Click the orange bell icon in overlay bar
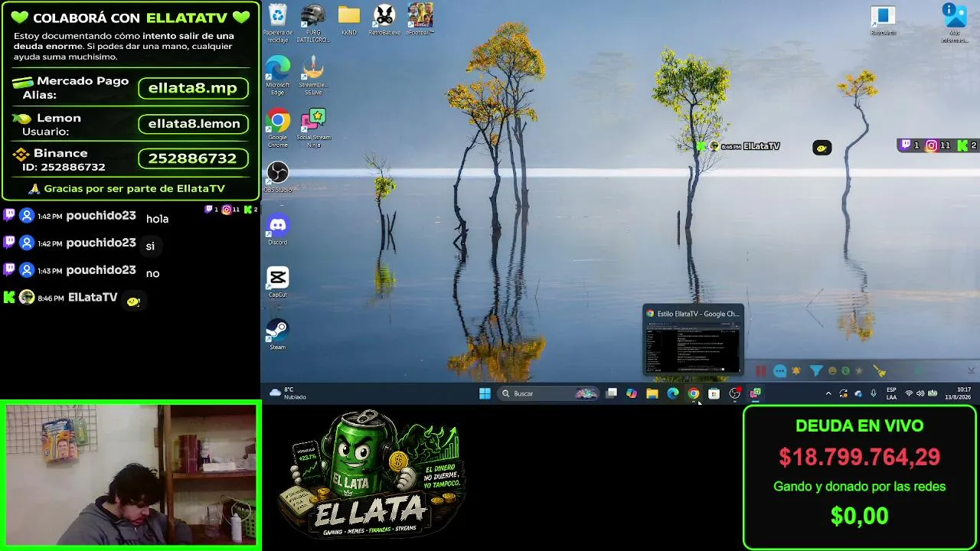Screen dimensions: 980x551 click(x=796, y=371)
